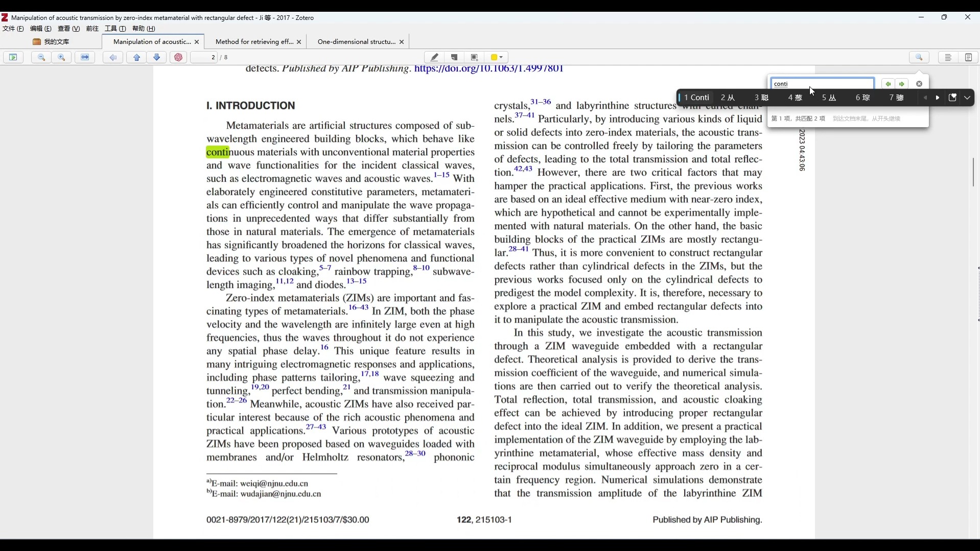Close the search popup with X
The image size is (980, 551).
pyautogui.click(x=919, y=84)
